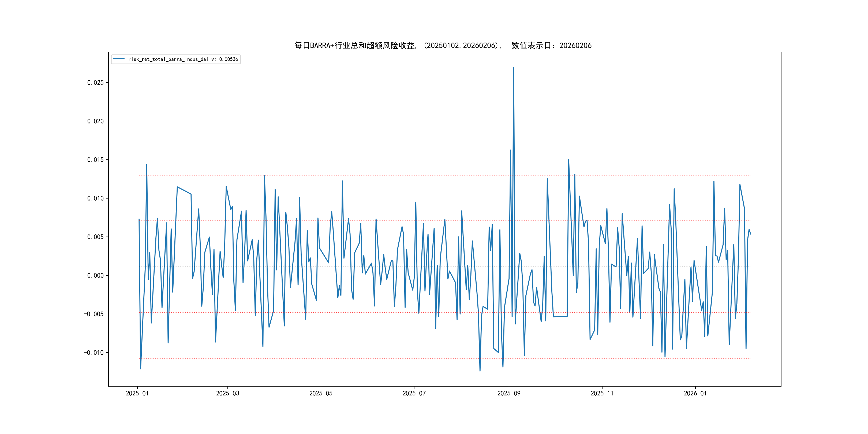The height and width of the screenshot is (434, 868).
Task: Click the -0.010 y-axis tick label
Action: pos(94,353)
